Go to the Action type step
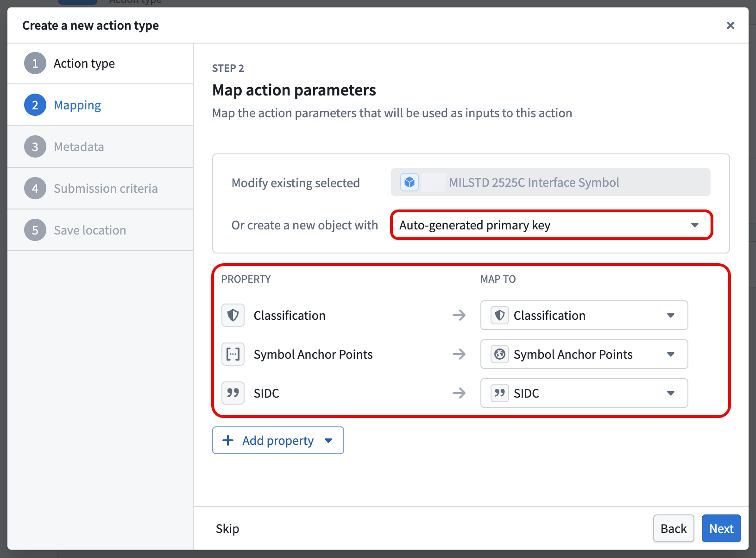This screenshot has width=756, height=558. (100, 63)
